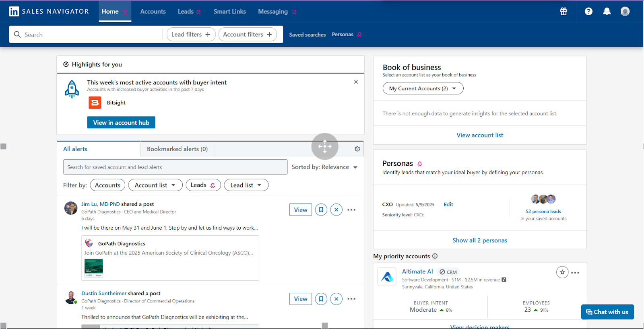Open more options for Dustin Suntheimer alert
644x329 pixels.
coord(351,299)
